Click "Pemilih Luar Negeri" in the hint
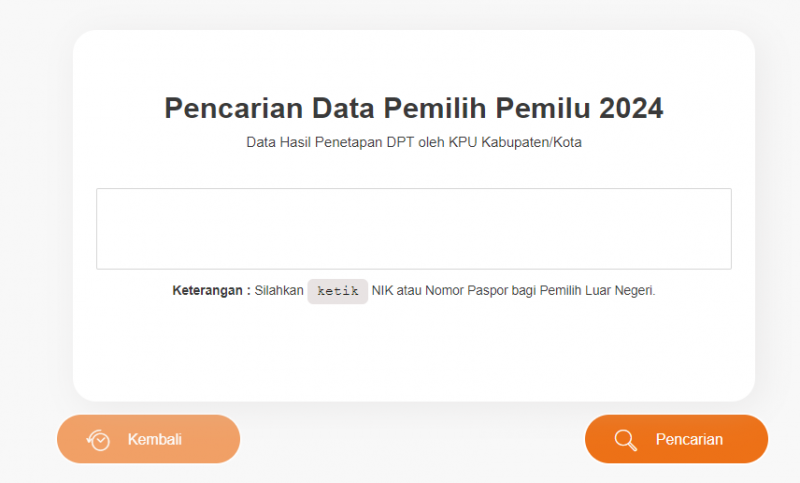Screen dimensions: 800x483 (x=597, y=291)
